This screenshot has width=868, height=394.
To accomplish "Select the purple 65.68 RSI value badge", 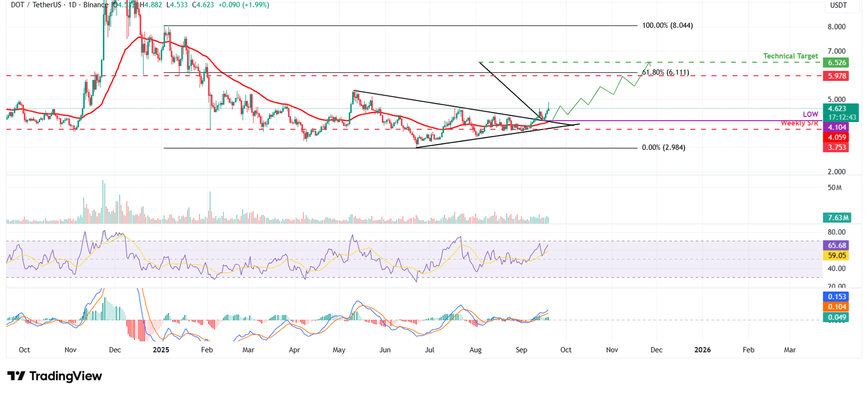I will (x=837, y=245).
